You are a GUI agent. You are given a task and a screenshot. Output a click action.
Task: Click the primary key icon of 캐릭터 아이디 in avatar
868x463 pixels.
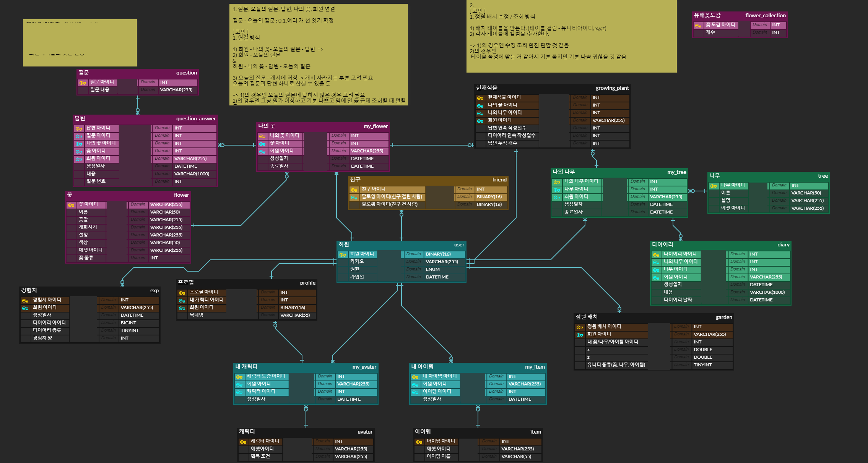243,442
